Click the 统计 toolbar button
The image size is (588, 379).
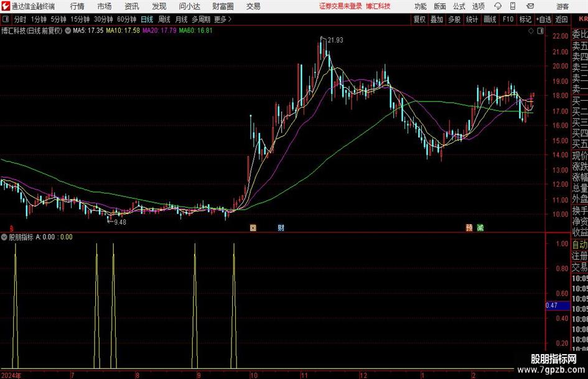click(x=472, y=19)
